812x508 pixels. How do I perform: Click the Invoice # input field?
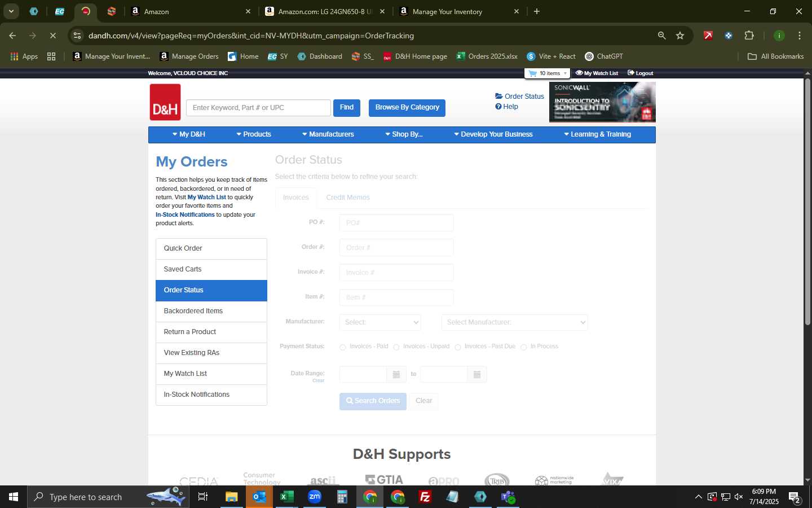(396, 273)
